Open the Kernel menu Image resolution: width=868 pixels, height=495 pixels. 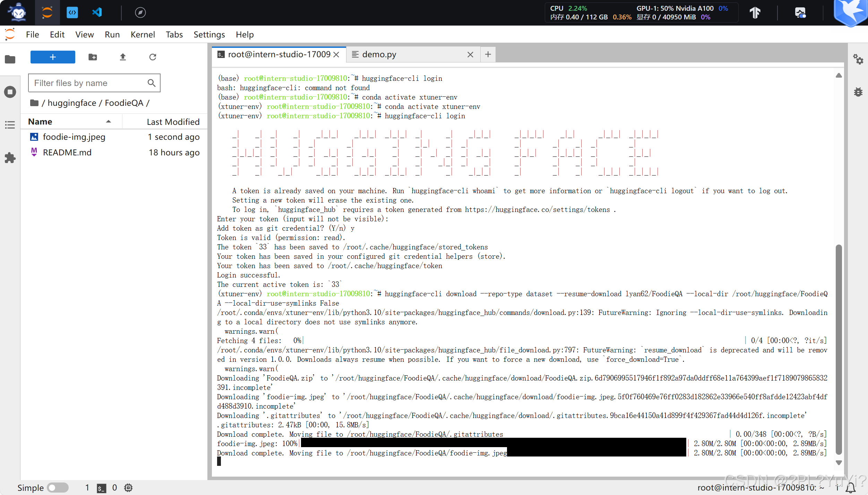click(x=143, y=34)
